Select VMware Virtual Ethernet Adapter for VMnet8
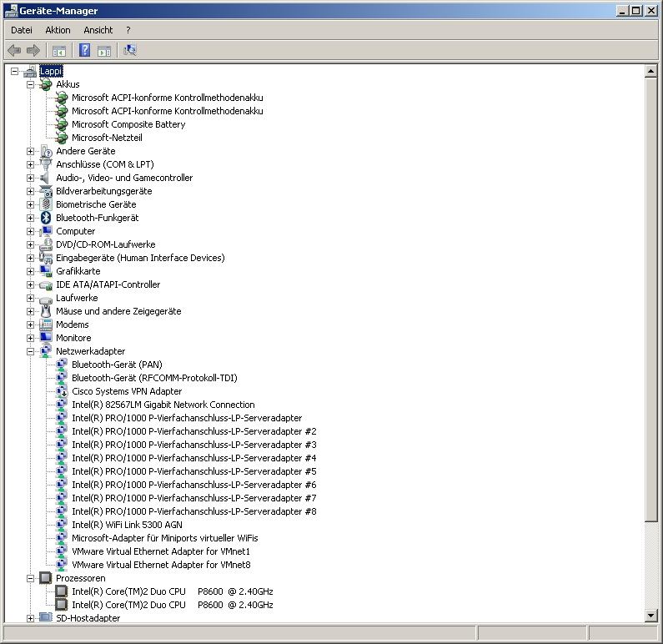 pyautogui.click(x=161, y=565)
